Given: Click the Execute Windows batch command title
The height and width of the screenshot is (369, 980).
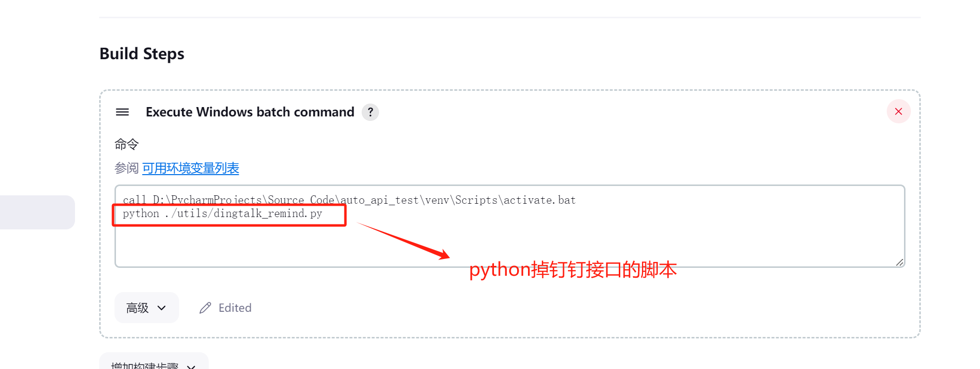Looking at the screenshot, I should point(250,112).
